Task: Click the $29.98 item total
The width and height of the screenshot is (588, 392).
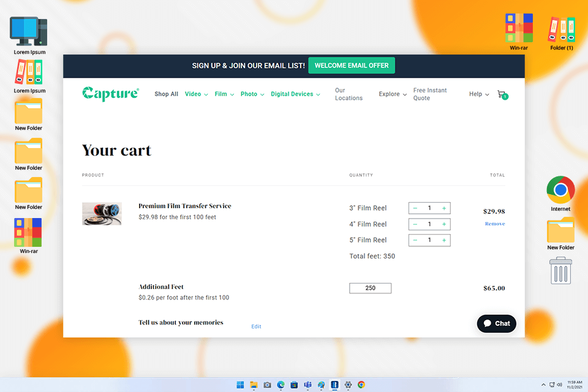Action: tap(494, 211)
